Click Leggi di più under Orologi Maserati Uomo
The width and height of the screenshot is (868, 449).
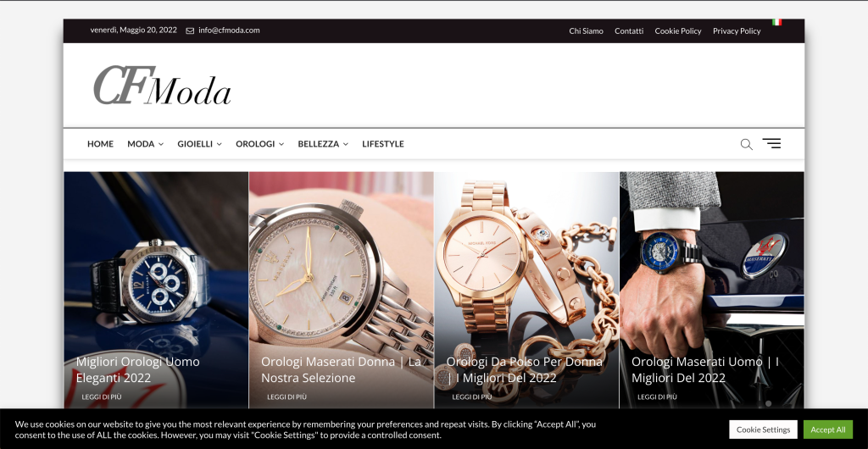coord(657,397)
